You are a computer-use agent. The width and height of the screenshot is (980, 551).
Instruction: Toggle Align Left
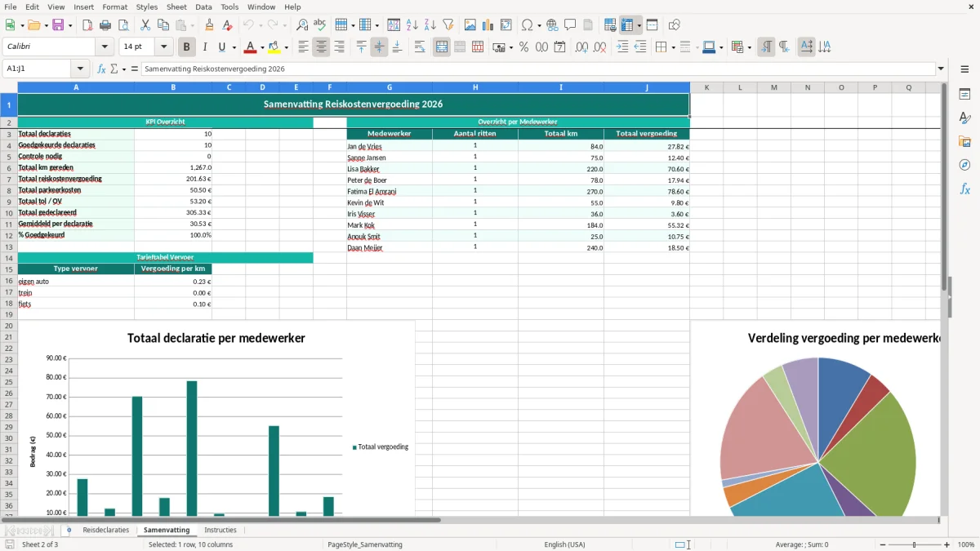pyautogui.click(x=303, y=47)
